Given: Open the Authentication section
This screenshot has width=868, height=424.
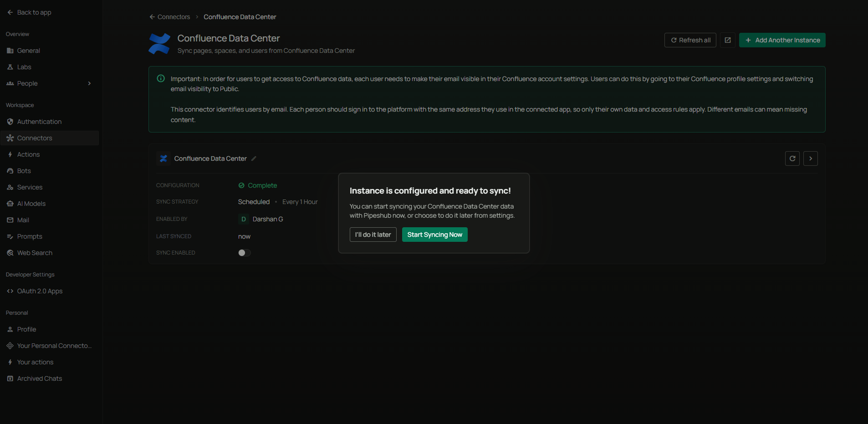Looking at the screenshot, I should [50, 122].
